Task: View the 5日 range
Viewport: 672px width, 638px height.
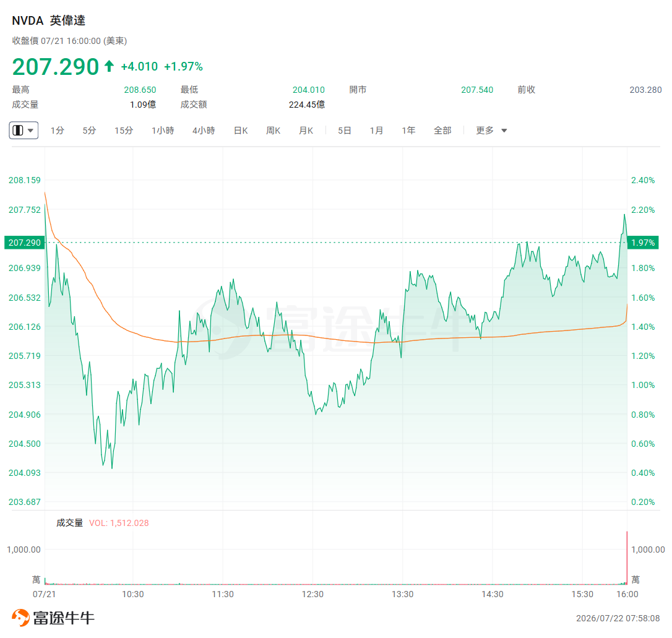Action: tap(344, 130)
